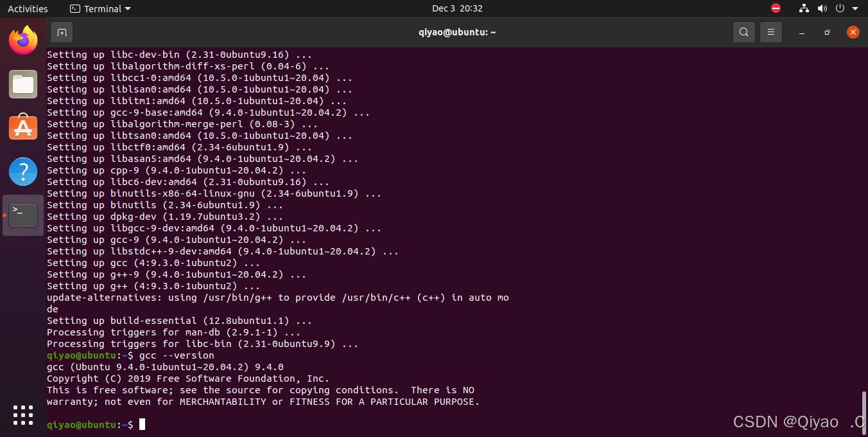868x437 pixels.
Task: Open the Activities overview
Action: tap(28, 8)
